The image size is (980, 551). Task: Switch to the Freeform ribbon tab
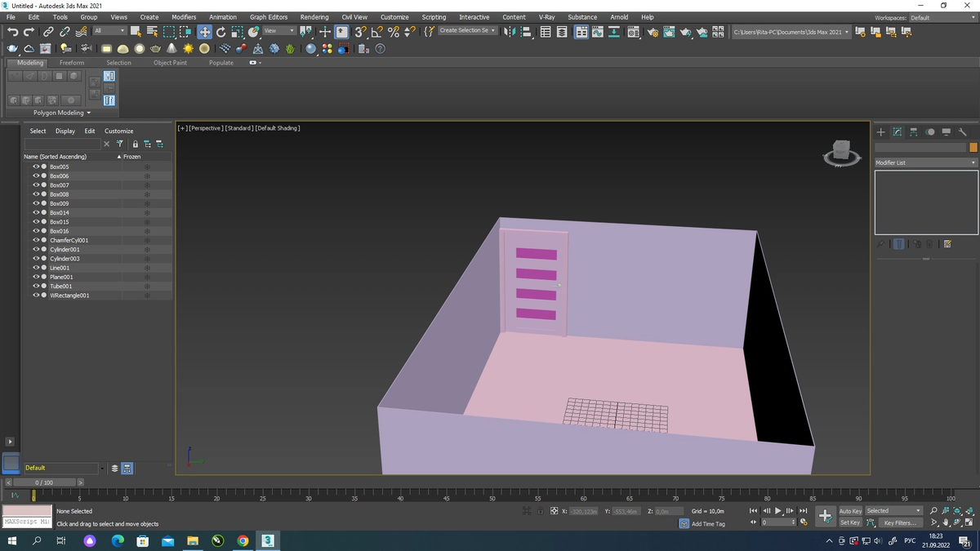click(72, 63)
